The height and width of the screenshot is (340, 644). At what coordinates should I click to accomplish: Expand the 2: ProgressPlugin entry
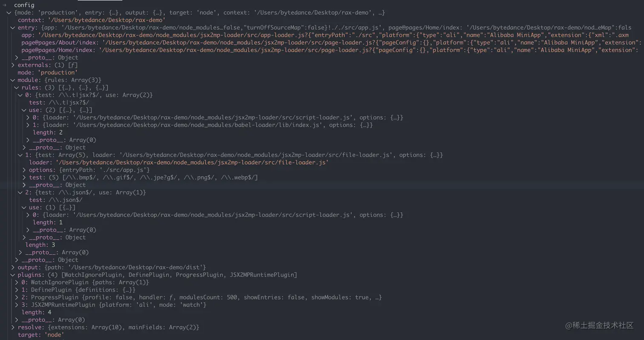(17, 297)
